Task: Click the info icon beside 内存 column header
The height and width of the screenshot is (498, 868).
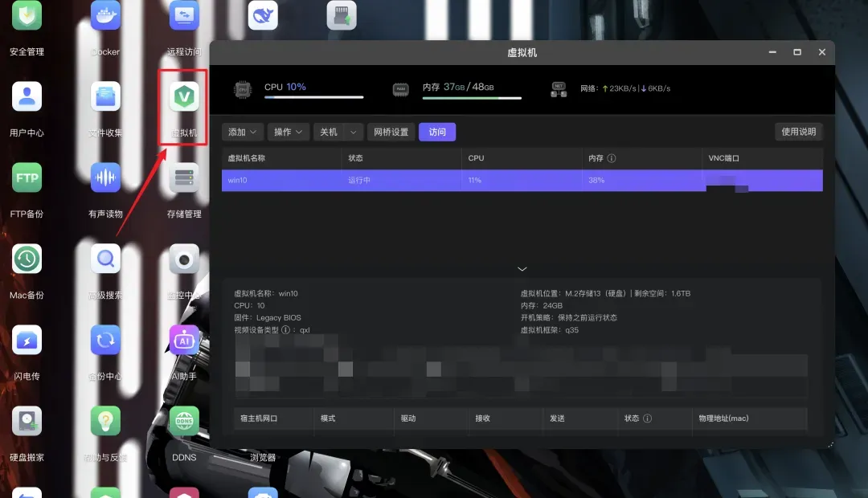Action: coord(612,159)
